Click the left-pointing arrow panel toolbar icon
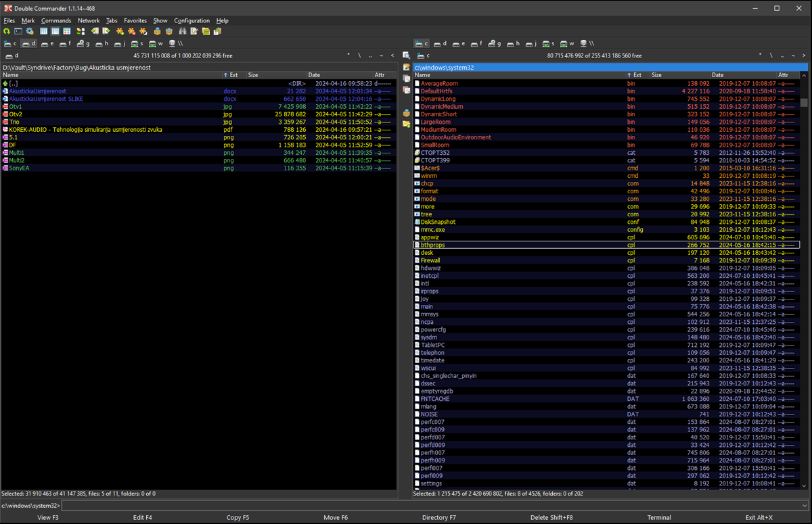Image resolution: width=812 pixels, height=524 pixels. click(95, 31)
